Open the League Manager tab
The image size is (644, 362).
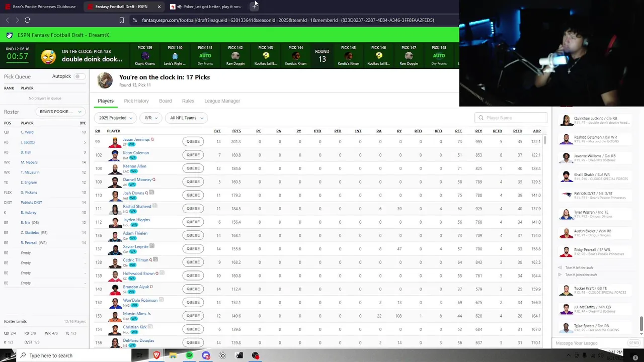click(x=222, y=101)
